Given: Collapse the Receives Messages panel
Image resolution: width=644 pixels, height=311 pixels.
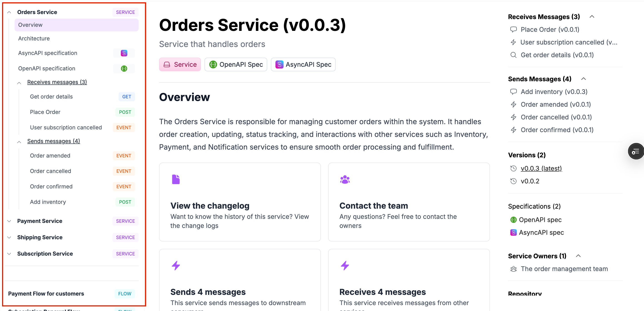Looking at the screenshot, I should pyautogui.click(x=592, y=17).
